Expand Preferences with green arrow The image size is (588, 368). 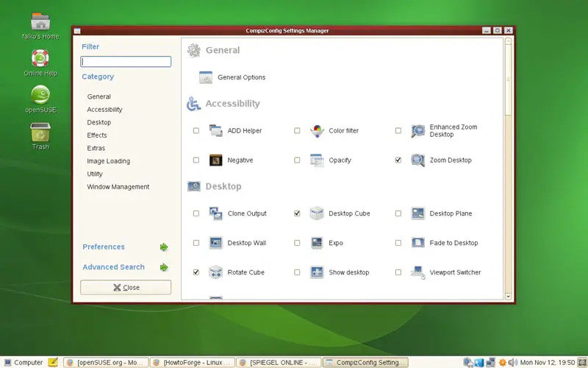tap(164, 247)
